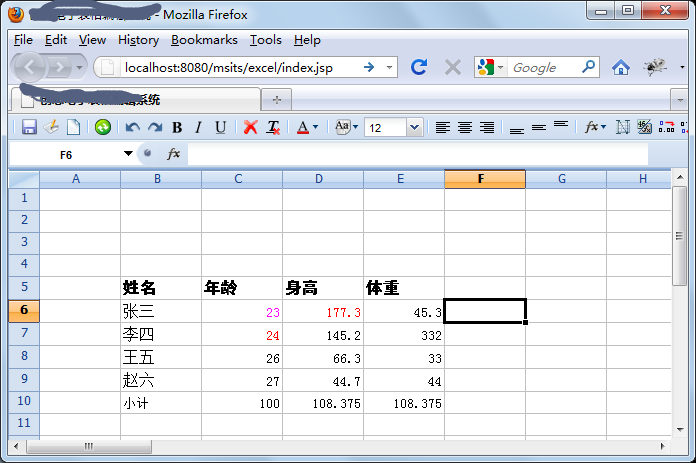Reload the page with the reload button

click(x=419, y=67)
